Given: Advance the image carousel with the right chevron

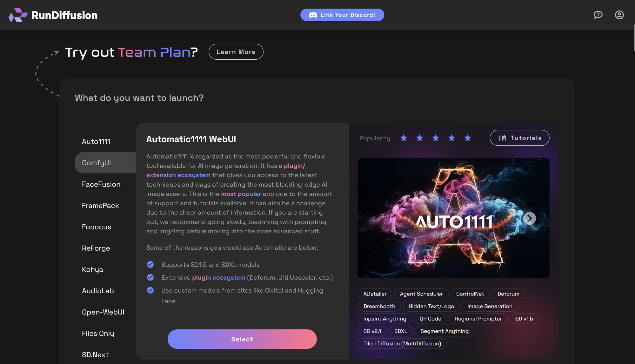Looking at the screenshot, I should [529, 218].
